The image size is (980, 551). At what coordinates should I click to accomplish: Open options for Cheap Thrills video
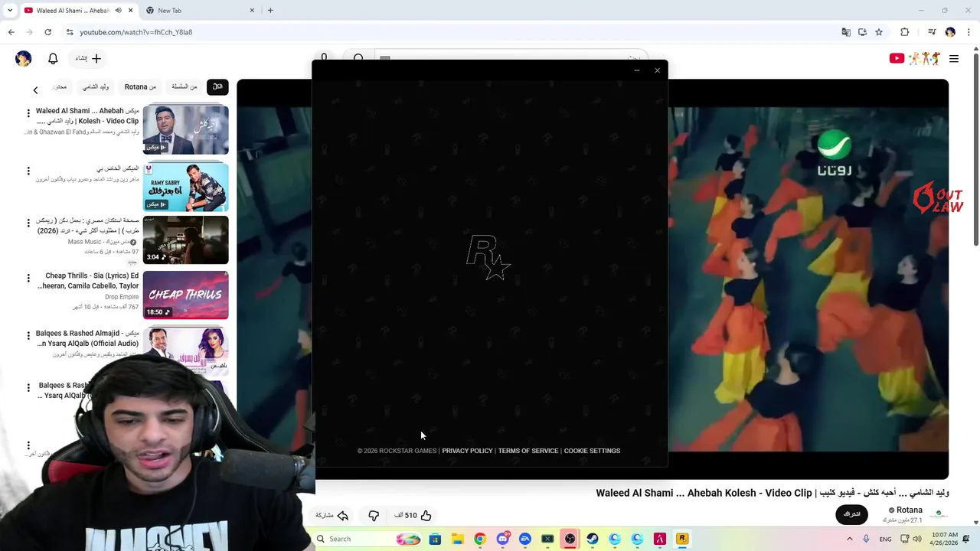click(28, 278)
